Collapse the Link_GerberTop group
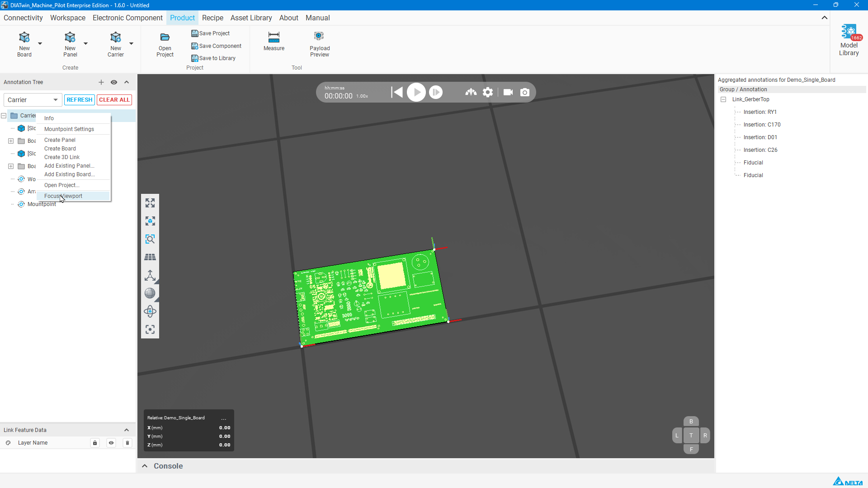 (x=723, y=99)
